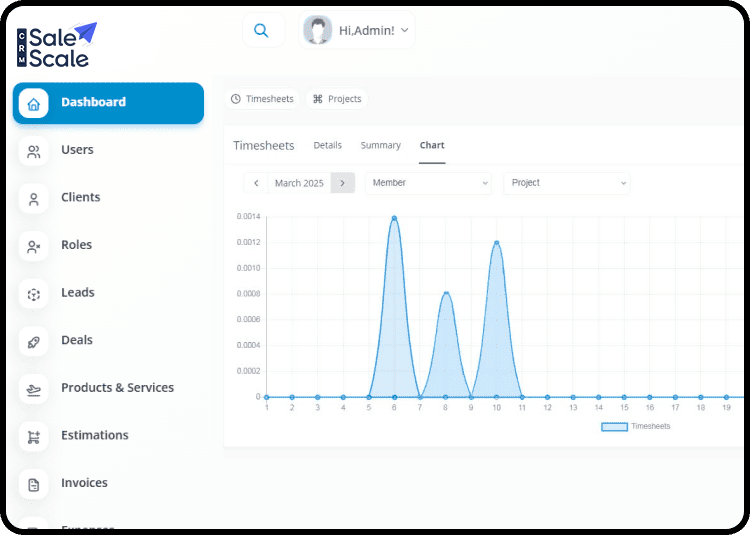This screenshot has height=535, width=750.
Task: Open Deals using the rocket icon
Action: pos(34,341)
